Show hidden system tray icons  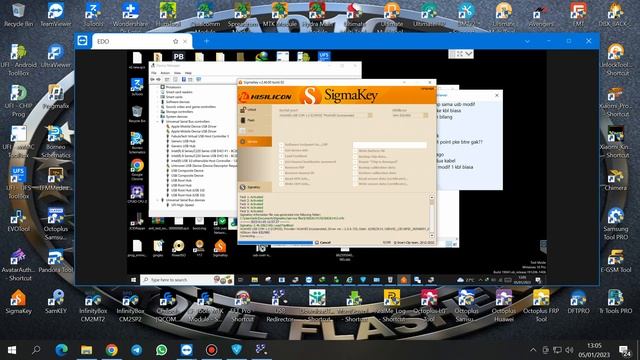(x=533, y=350)
